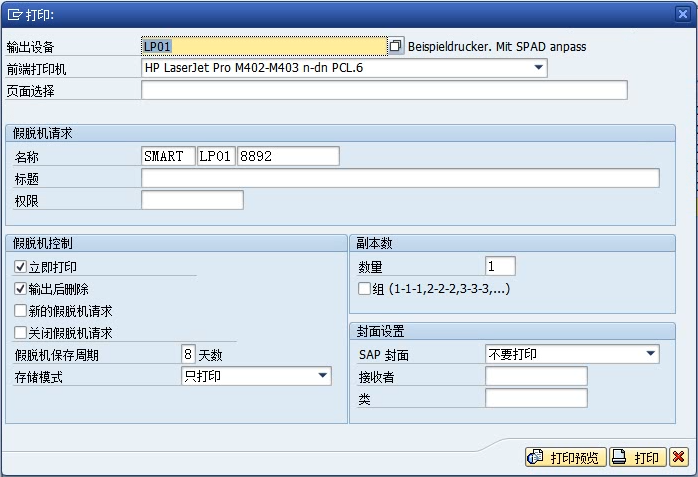This screenshot has width=698, height=477.
Task: Open the frontend printer (前端打印机) dropdown
Action: 539,68
